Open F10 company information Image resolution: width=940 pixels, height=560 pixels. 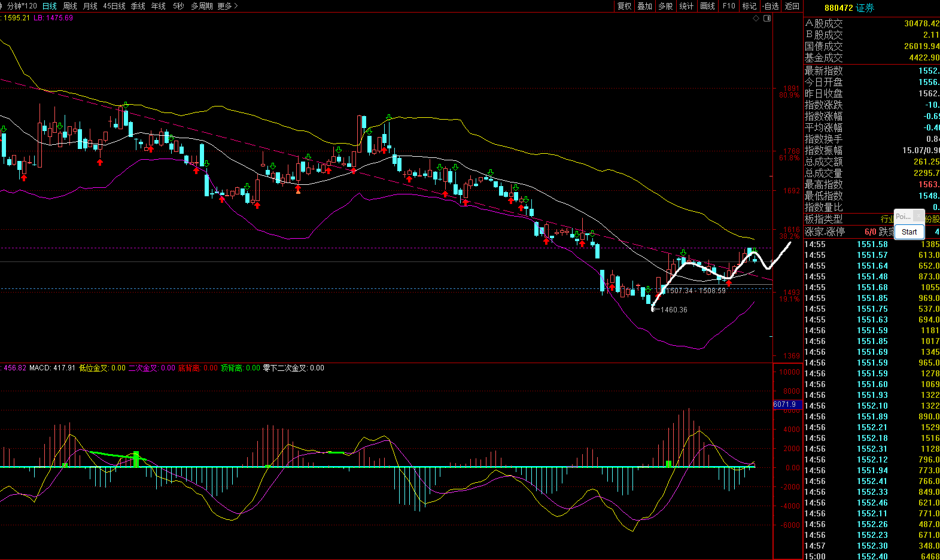(729, 6)
